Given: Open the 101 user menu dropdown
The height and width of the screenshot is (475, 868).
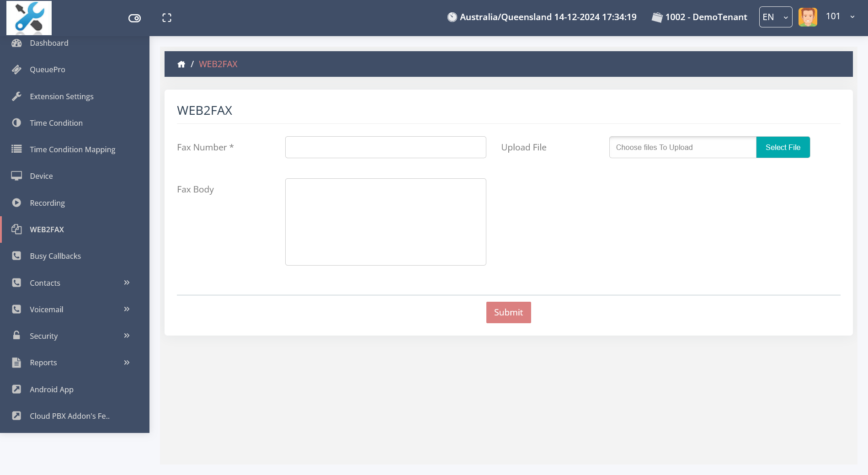Looking at the screenshot, I should click(x=852, y=17).
